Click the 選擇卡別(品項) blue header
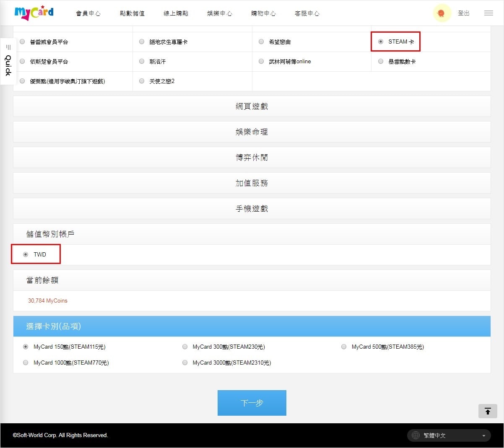504x448 pixels. coord(252,326)
